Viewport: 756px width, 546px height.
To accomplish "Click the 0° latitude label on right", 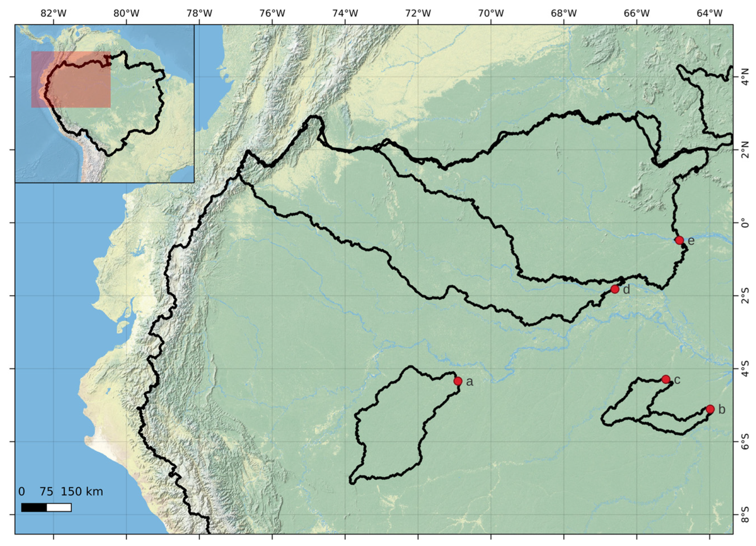I will point(745,223).
